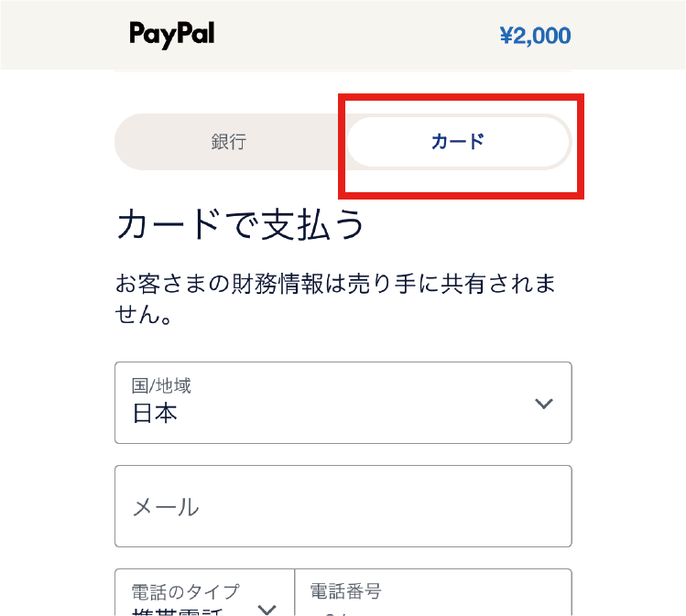This screenshot has height=616, width=686.
Task: Click the 電話番号 field label
Action: [344, 591]
